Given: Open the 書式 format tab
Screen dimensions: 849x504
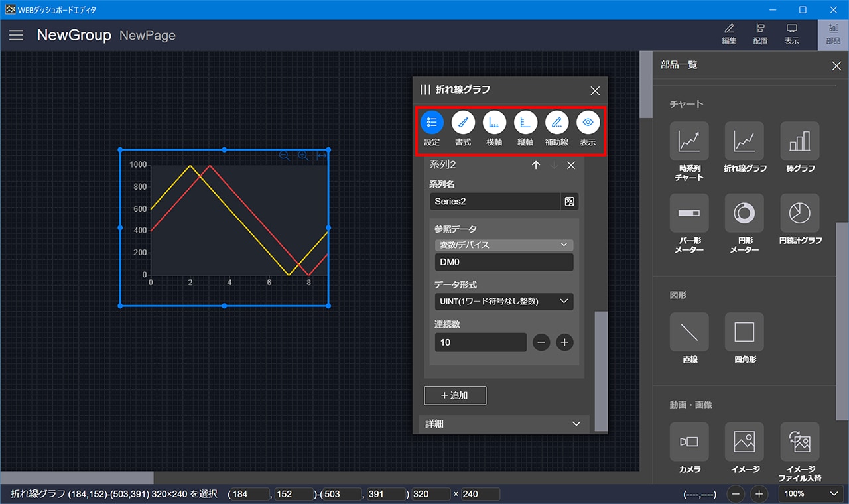Looking at the screenshot, I should [463, 123].
